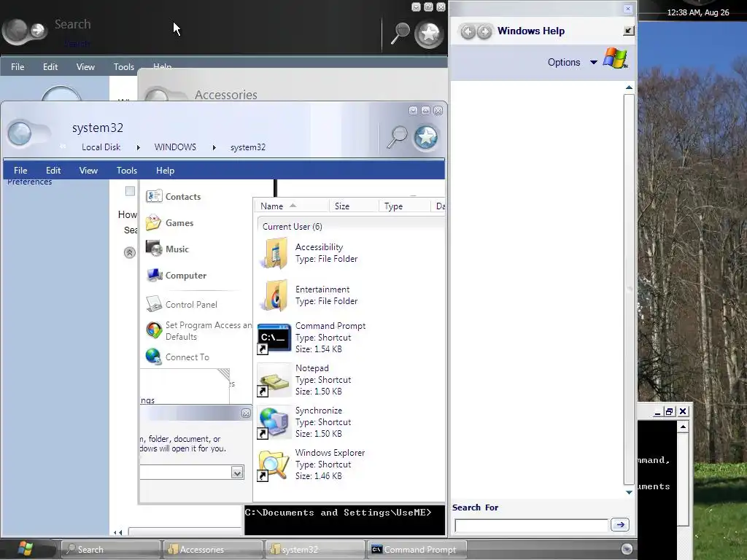Click the Contacts icon in the start panel
747x560 pixels.
tap(154, 196)
